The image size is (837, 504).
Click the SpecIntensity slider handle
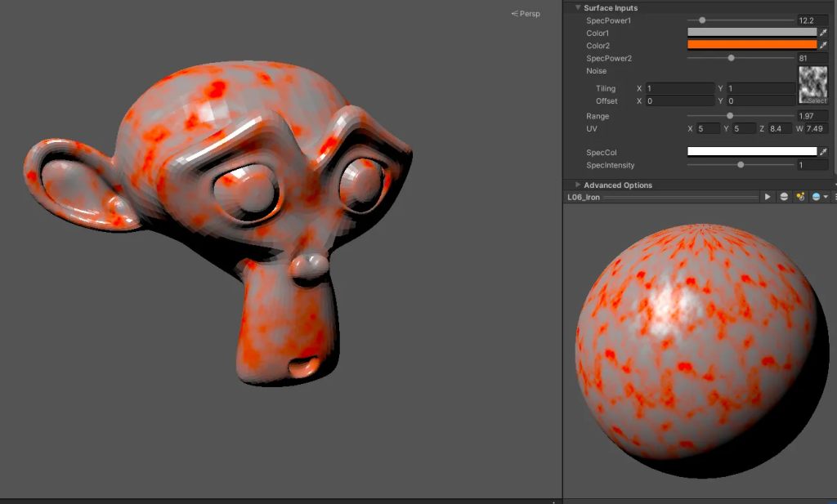point(741,165)
